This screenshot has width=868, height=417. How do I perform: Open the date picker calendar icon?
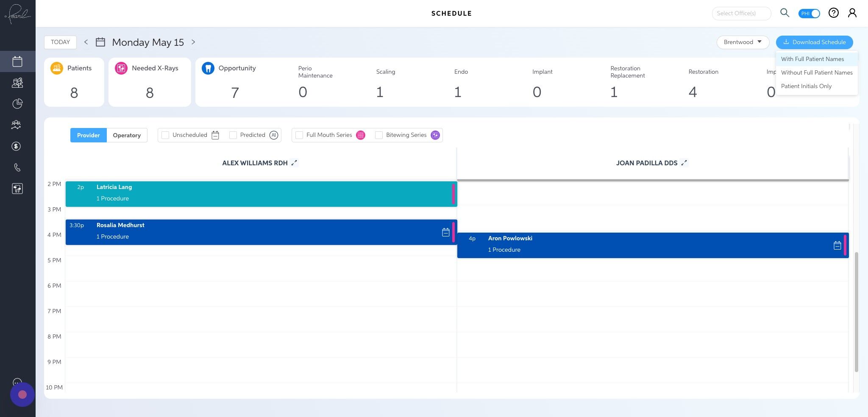(100, 42)
